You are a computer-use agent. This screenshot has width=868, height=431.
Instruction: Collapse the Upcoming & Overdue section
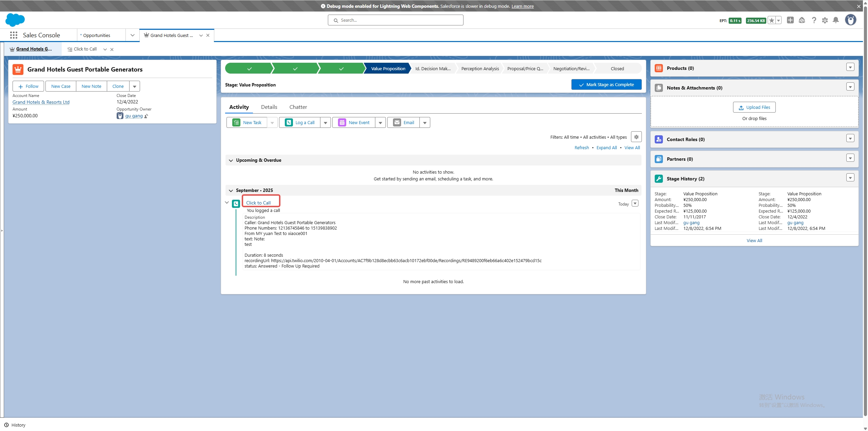point(231,160)
